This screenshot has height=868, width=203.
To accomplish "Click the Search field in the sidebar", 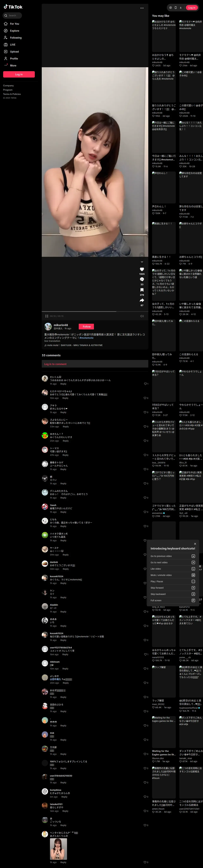I will 12,16.
